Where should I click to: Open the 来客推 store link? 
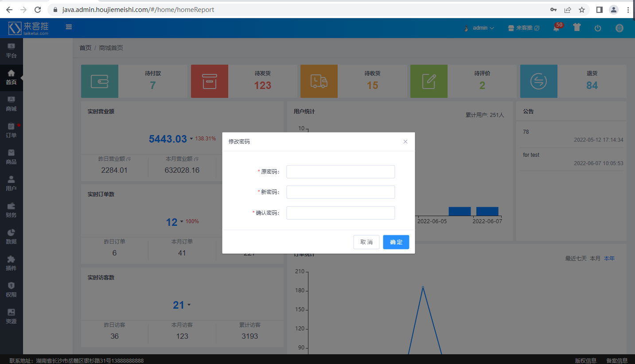point(524,28)
